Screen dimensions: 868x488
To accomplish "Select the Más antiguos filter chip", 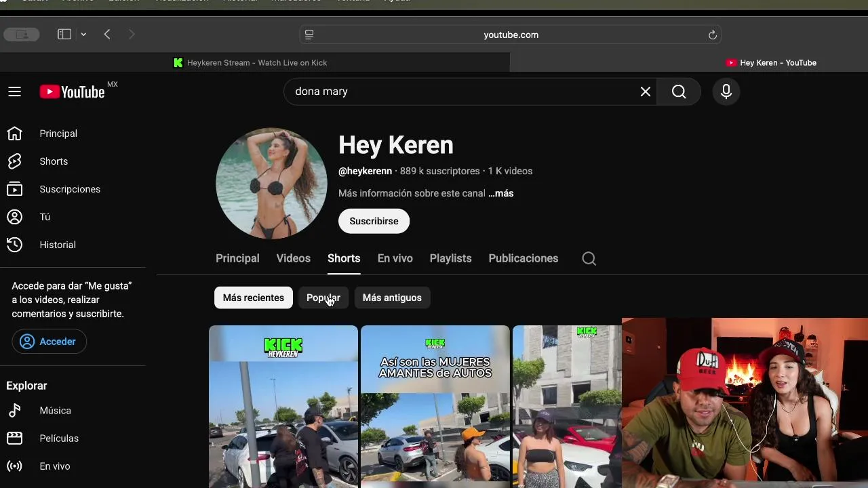I will 392,298.
